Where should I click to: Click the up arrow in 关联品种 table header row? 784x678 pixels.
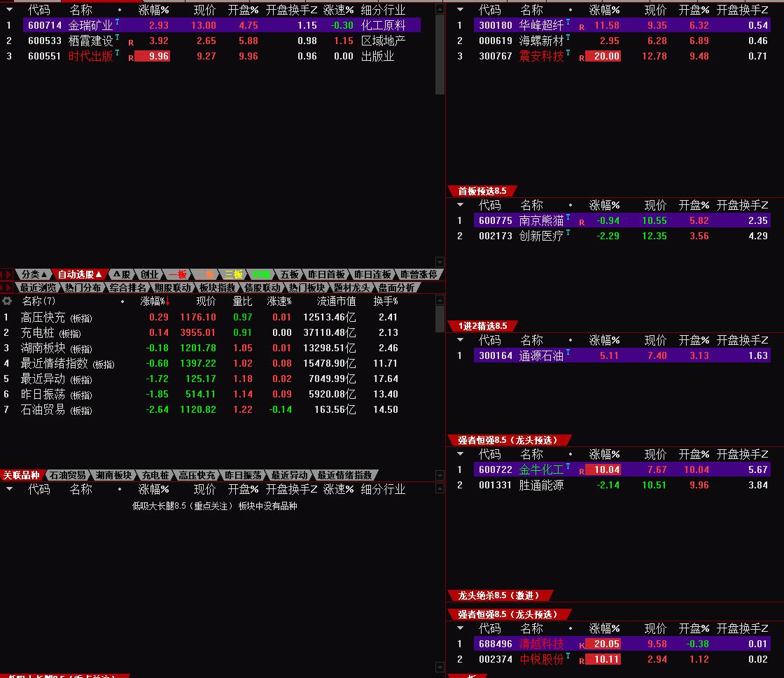coord(440,488)
